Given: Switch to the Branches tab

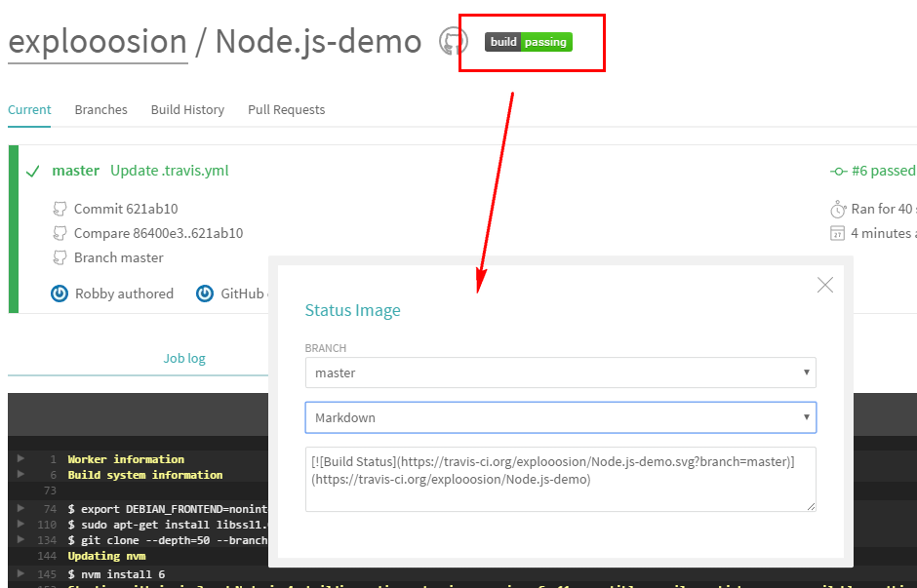Looking at the screenshot, I should coord(100,110).
